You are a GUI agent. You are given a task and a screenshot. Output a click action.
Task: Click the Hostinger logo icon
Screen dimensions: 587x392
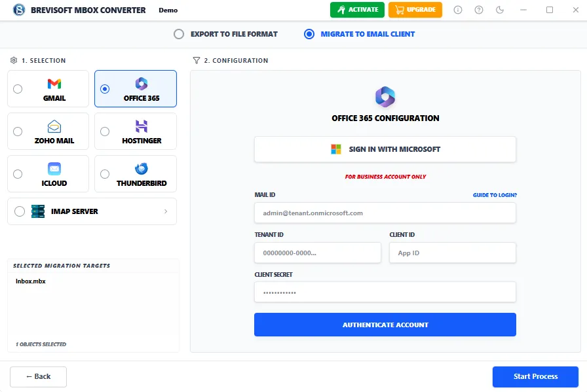click(x=142, y=126)
